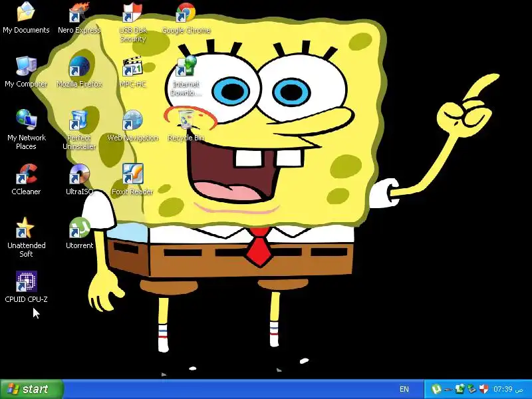Image resolution: width=532 pixels, height=399 pixels.
Task: Open the Web Navigation shortcut
Action: [132, 125]
